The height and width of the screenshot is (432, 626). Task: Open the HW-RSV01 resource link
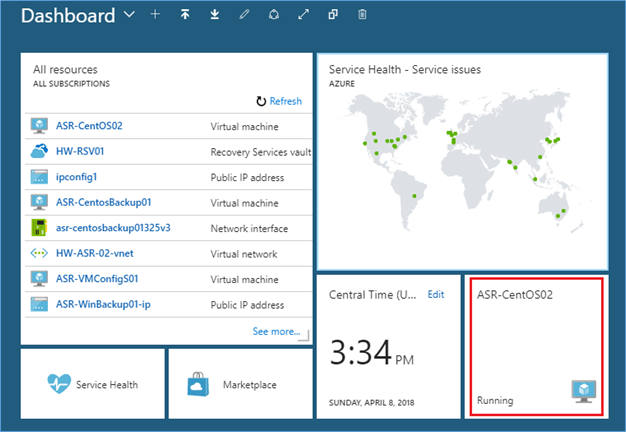pyautogui.click(x=80, y=151)
